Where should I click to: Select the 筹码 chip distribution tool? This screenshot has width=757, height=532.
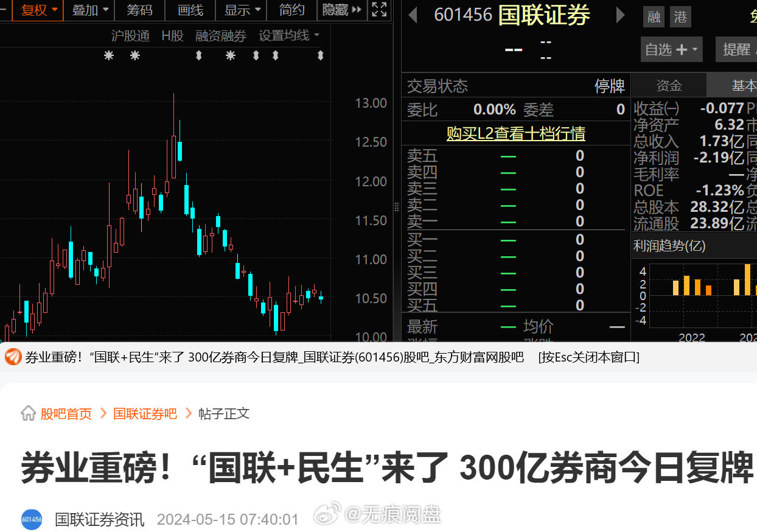click(x=140, y=10)
